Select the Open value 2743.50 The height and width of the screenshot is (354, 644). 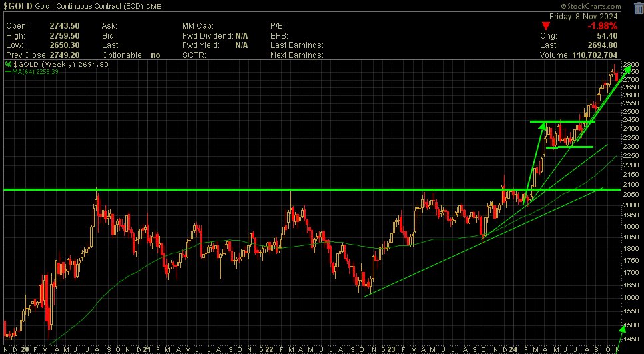[65, 26]
